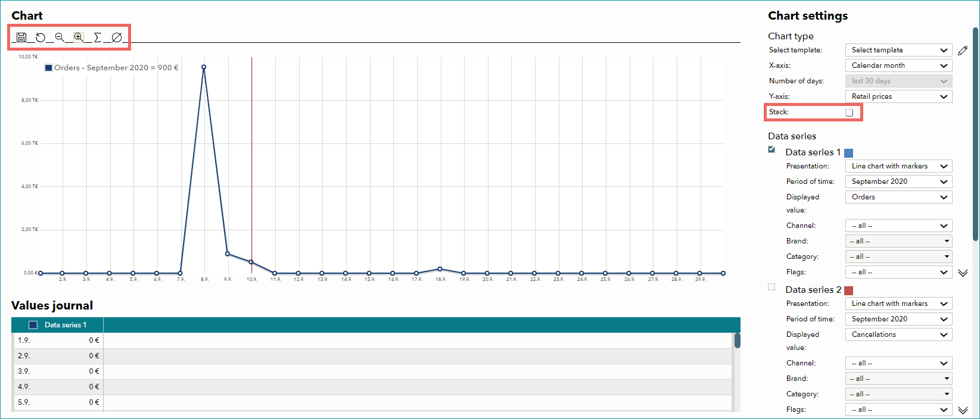Open the X-axis Calendar month dropdown

click(x=898, y=65)
